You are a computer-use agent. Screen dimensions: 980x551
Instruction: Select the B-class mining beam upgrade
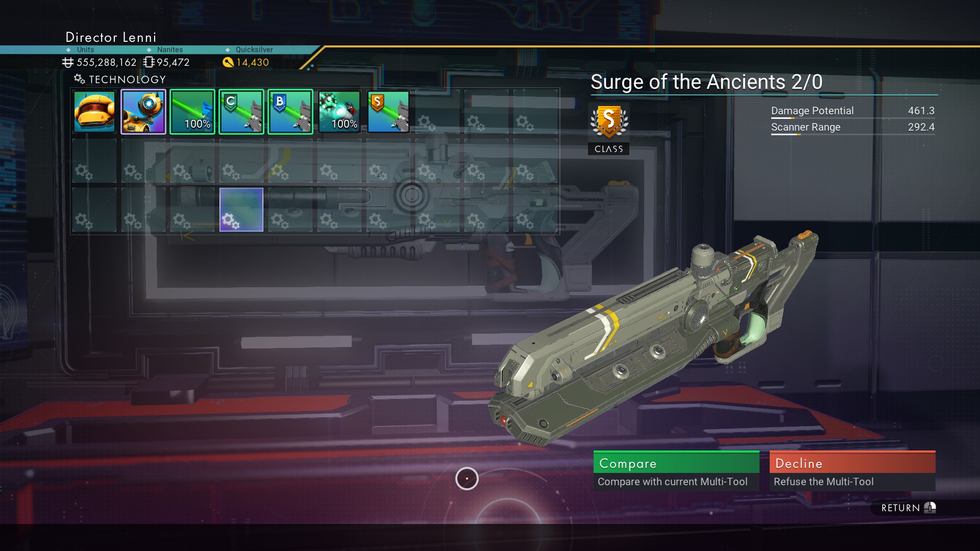[x=290, y=111]
